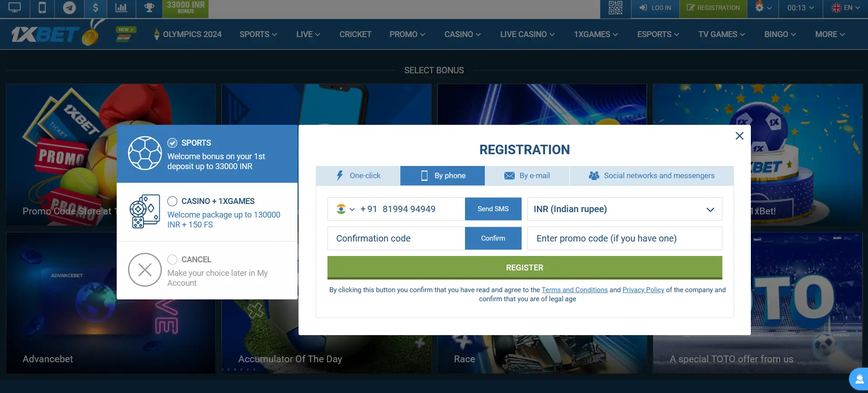Click the green REGISTER button
868x393 pixels.
point(525,268)
